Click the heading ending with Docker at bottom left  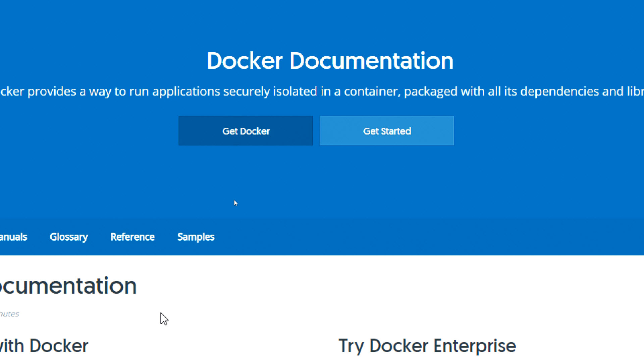pyautogui.click(x=44, y=346)
